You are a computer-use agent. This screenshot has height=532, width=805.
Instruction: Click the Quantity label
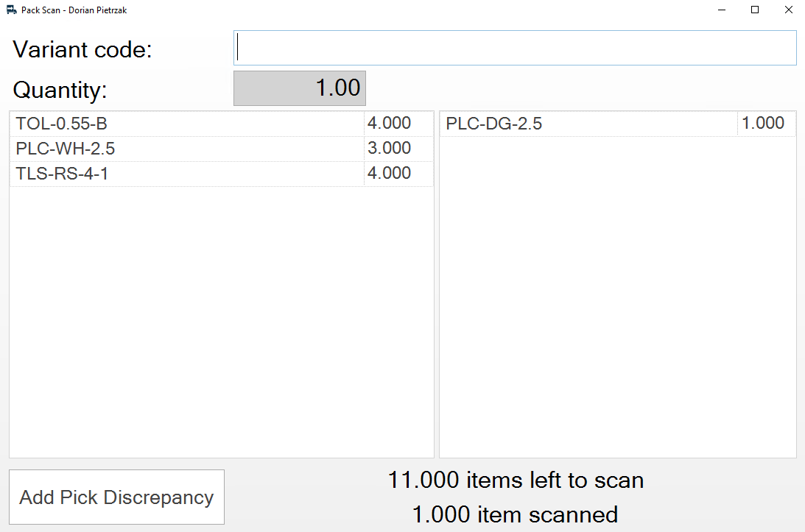click(x=60, y=90)
